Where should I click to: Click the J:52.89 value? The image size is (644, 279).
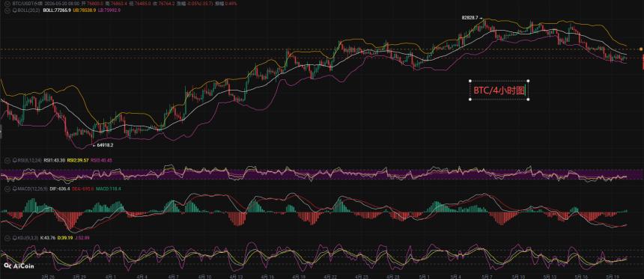pyautogui.click(x=82, y=238)
